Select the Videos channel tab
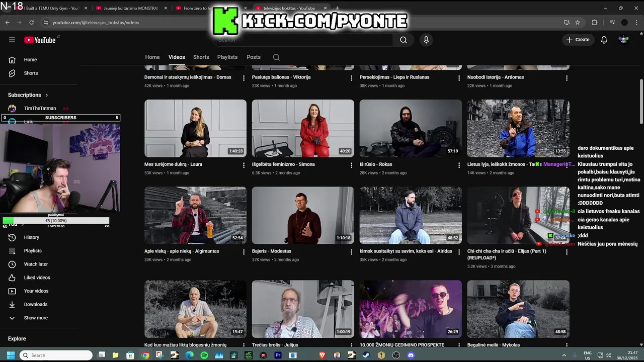 pyautogui.click(x=177, y=57)
